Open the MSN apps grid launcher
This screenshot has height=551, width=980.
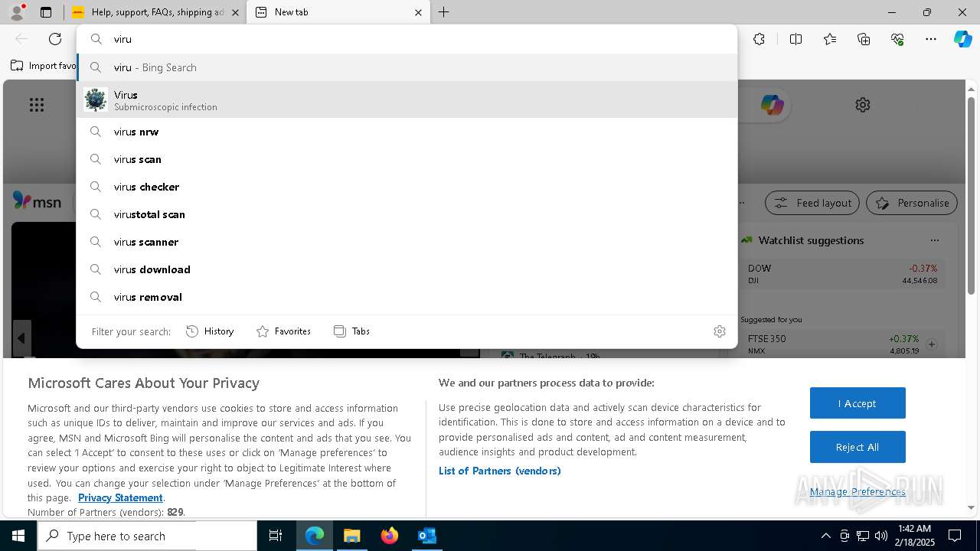point(36,105)
